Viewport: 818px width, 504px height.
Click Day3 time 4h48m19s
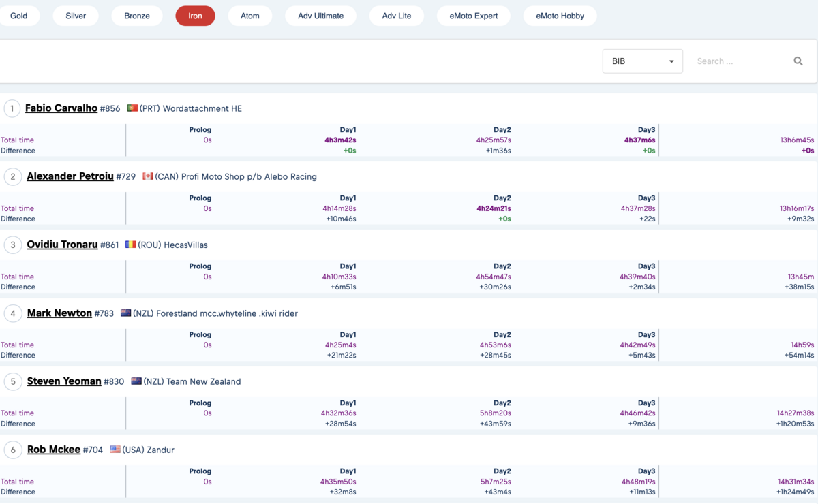pos(638,482)
